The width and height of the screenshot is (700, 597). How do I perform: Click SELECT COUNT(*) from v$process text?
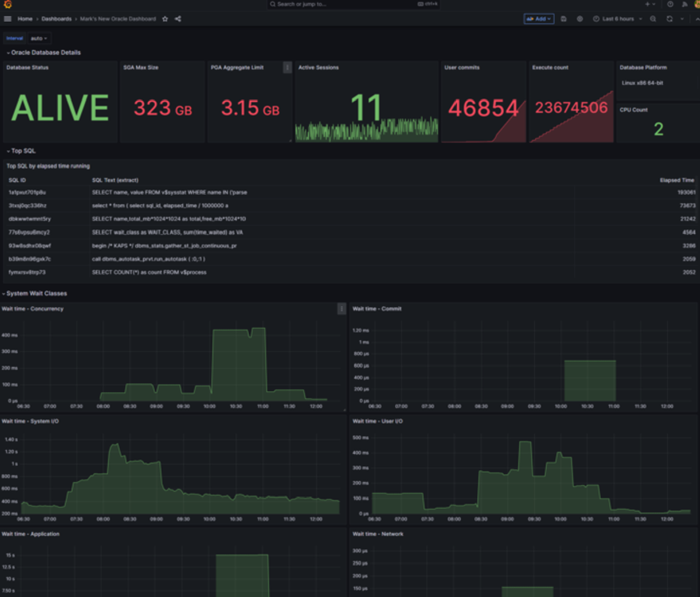pos(149,272)
